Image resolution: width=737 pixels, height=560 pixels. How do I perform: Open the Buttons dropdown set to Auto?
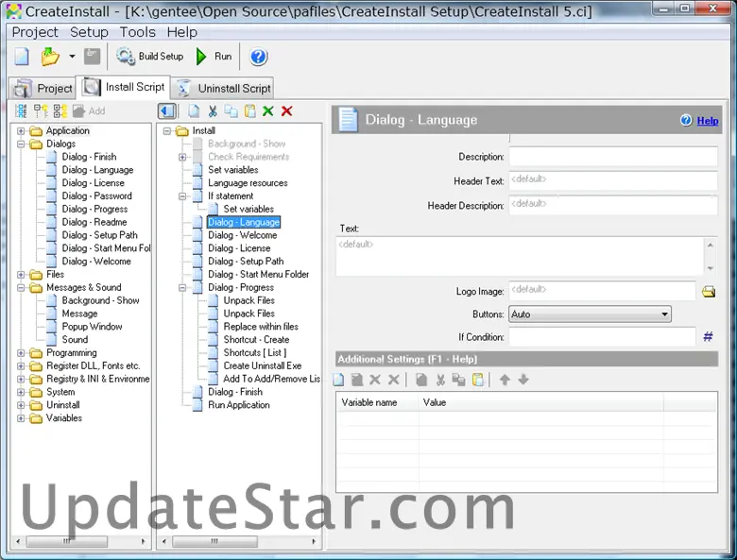[590, 314]
